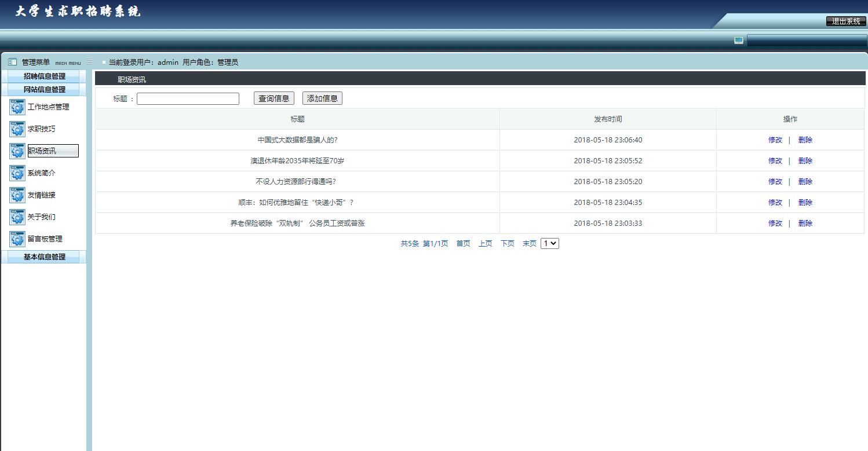Expand the 基本信息管理 menu section
Image resolution: width=868 pixels, height=451 pixels.
45,256
